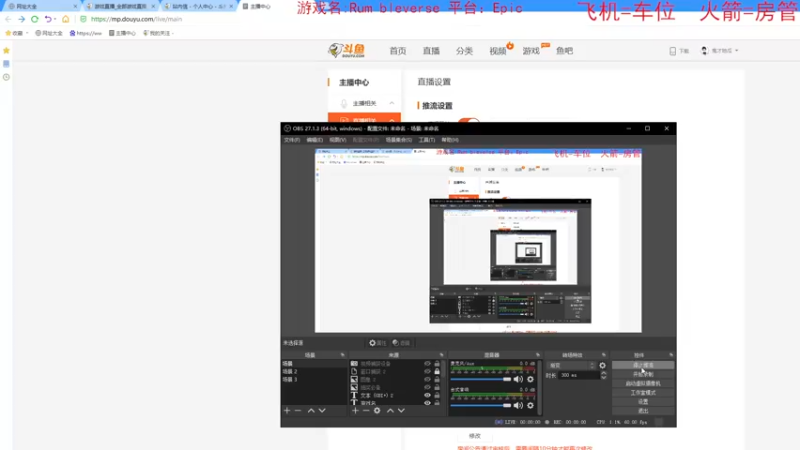
Task: Toggle visibility of the fourth source in list
Action: tap(427, 387)
